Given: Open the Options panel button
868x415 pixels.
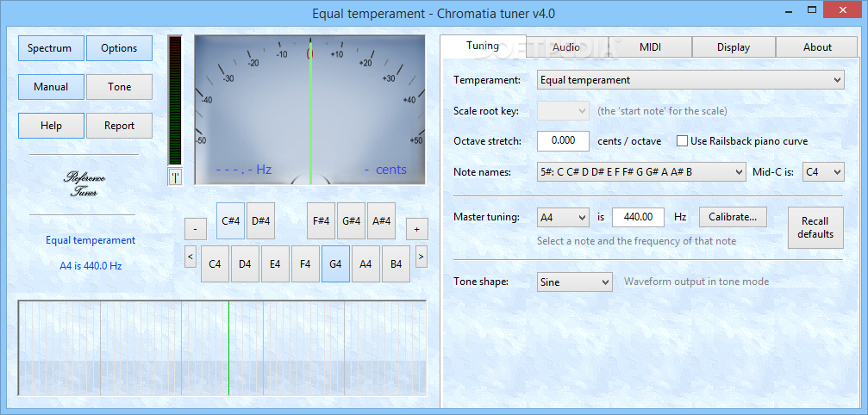Looking at the screenshot, I should click(119, 48).
